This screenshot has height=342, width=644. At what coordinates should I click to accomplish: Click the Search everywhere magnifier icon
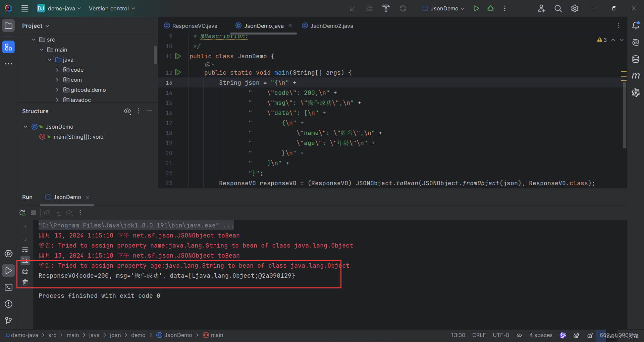pyautogui.click(x=558, y=8)
